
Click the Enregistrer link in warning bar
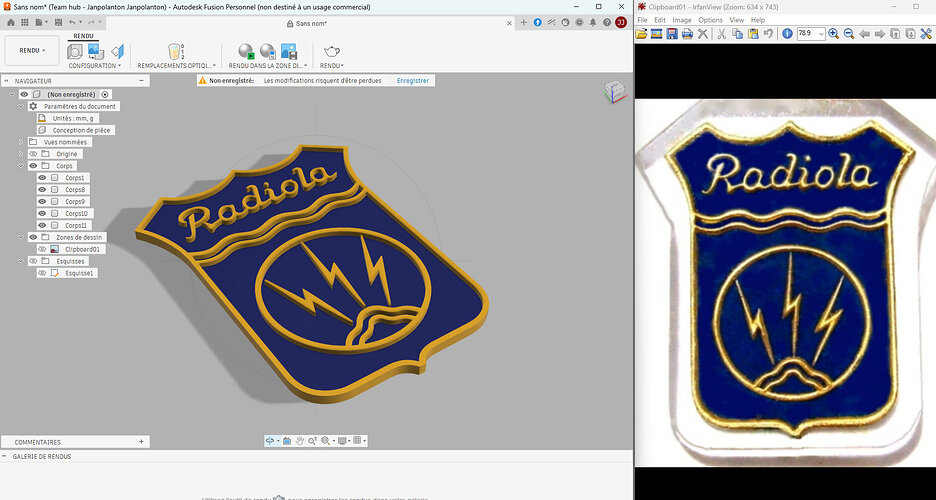coord(413,81)
